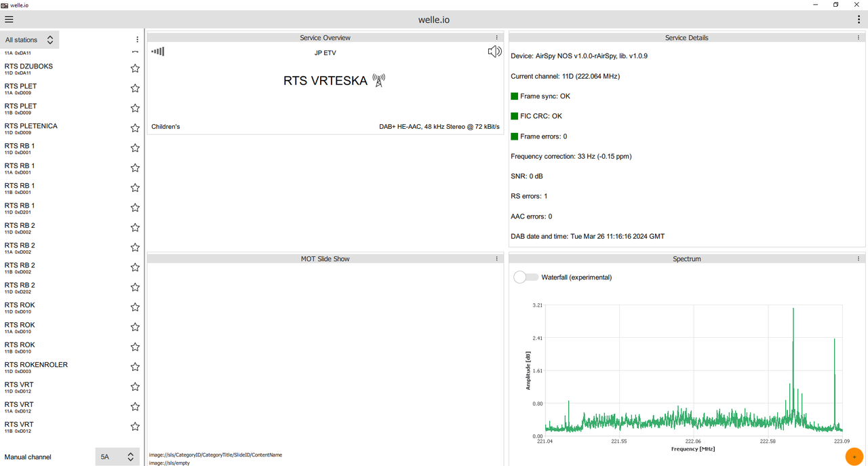Toggle favorite star for RTS RB 2 11B
Screen dimensions: 868x466
(135, 267)
